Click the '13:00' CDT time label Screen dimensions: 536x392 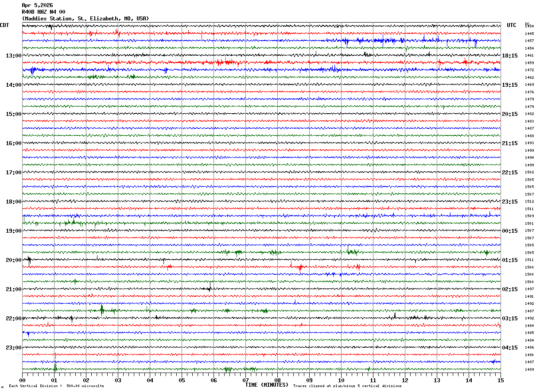click(13, 56)
